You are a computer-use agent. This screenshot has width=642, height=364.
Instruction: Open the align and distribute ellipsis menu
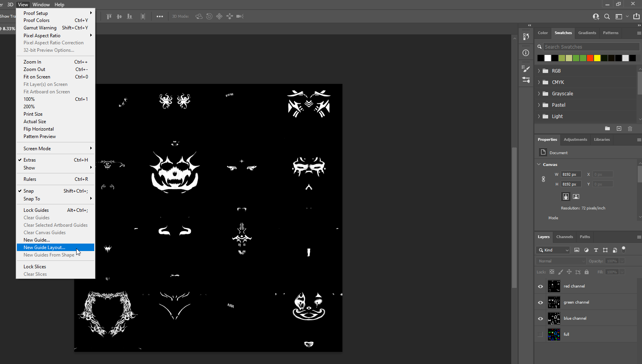tap(160, 16)
